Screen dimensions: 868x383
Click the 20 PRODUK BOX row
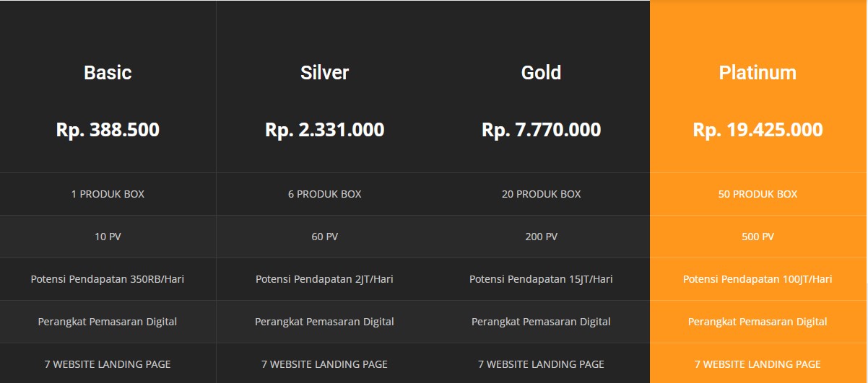(541, 194)
